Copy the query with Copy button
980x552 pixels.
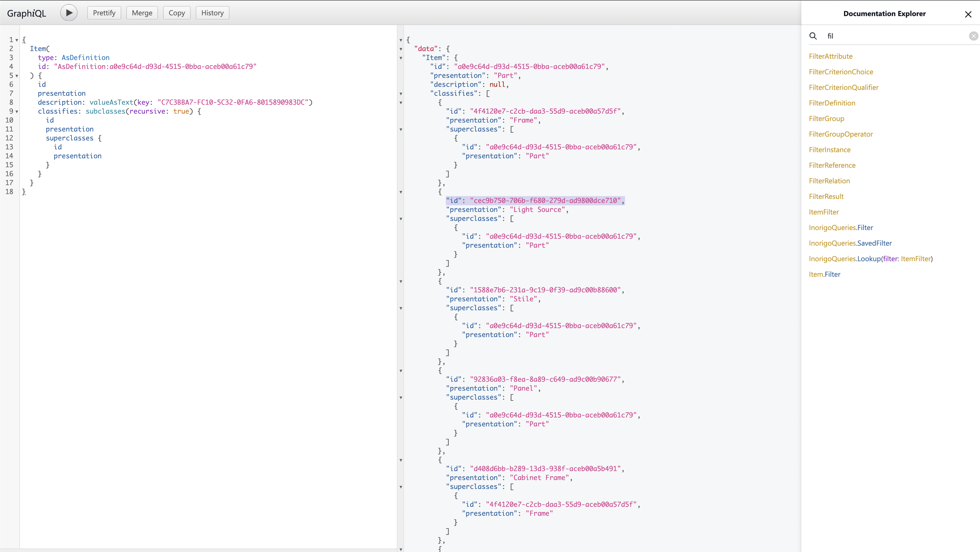coord(177,13)
